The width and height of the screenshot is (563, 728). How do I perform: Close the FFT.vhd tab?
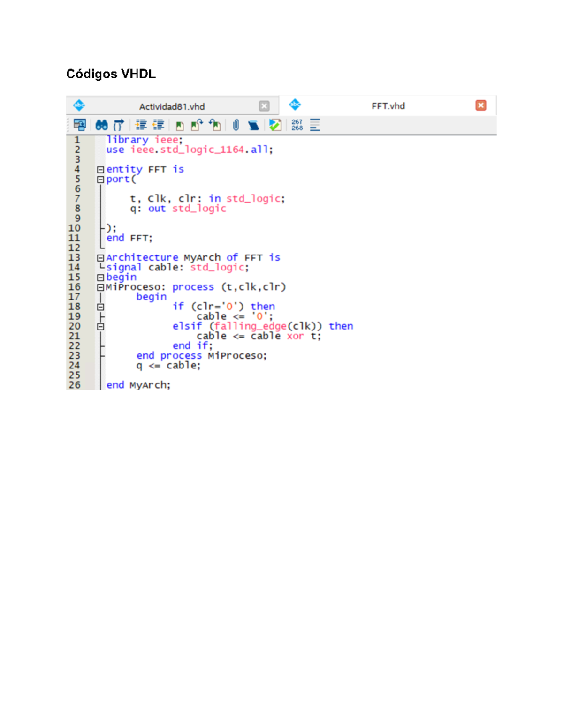[480, 106]
